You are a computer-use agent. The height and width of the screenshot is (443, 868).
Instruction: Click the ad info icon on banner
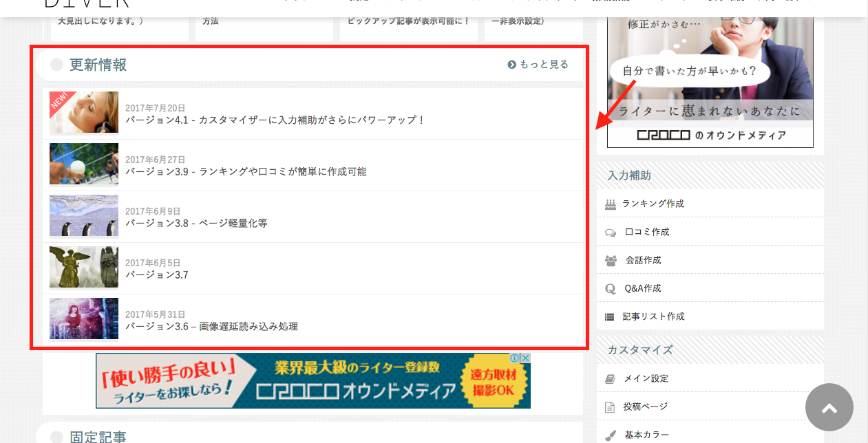514,358
